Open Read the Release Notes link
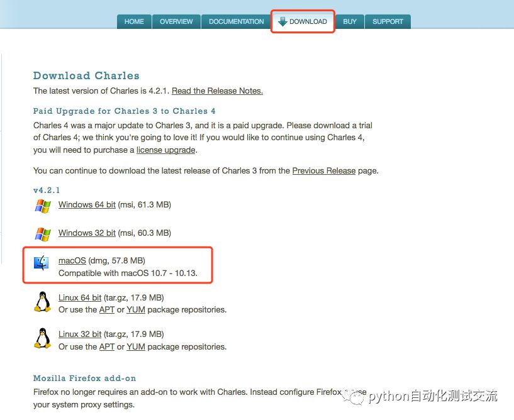The image size is (514, 420). click(217, 91)
